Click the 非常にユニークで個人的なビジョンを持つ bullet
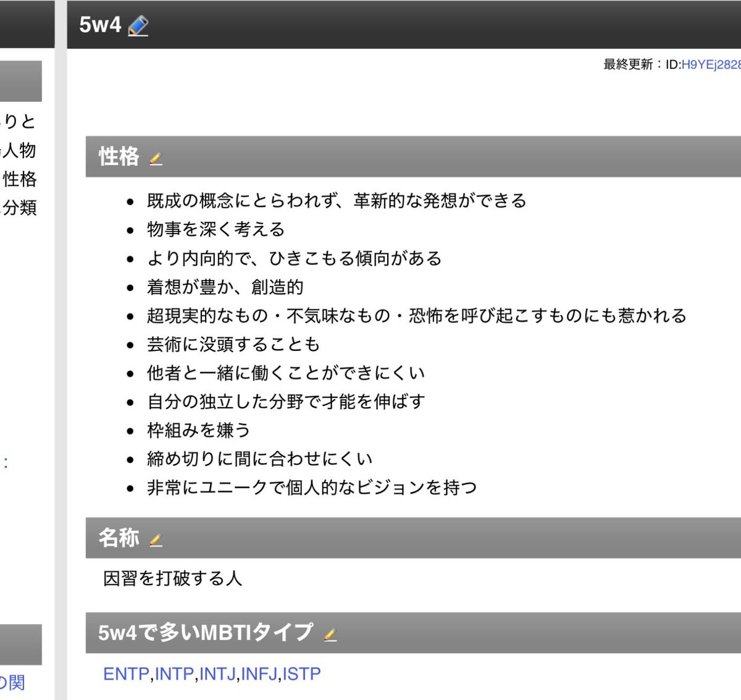 pos(312,487)
